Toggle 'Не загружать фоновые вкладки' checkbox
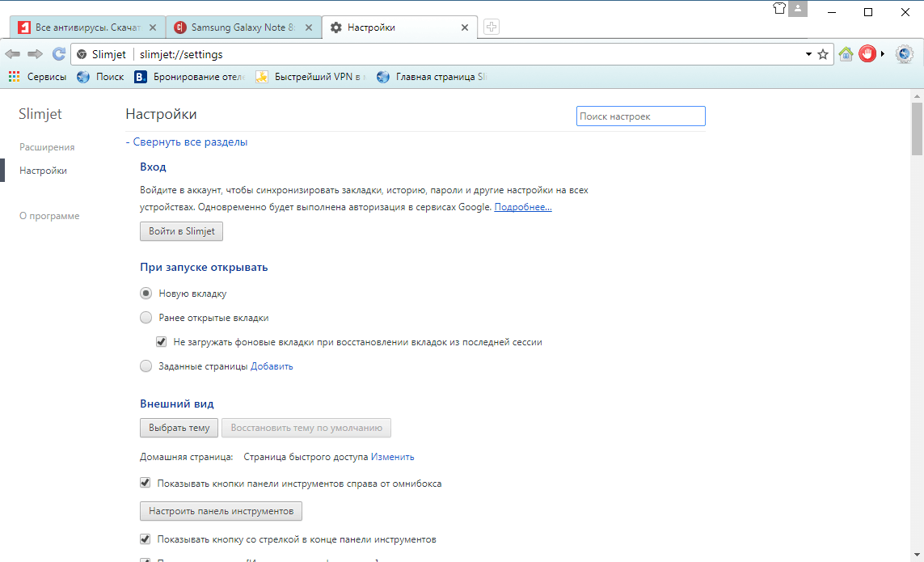The width and height of the screenshot is (924, 562). (x=161, y=341)
